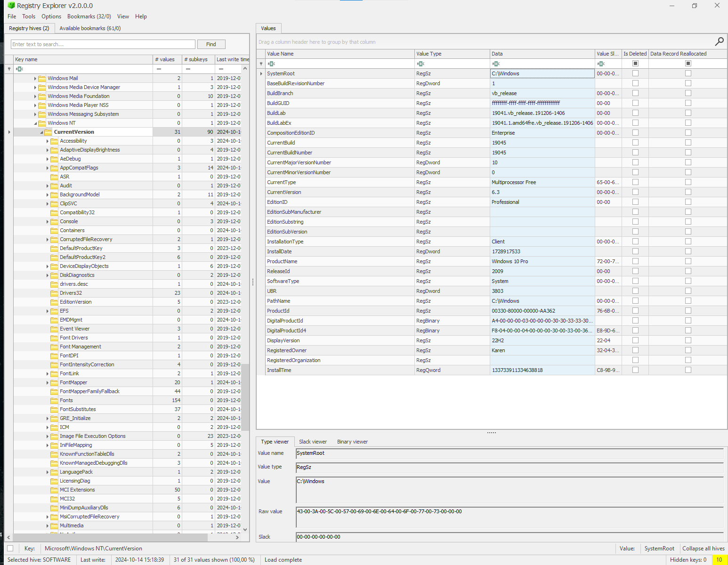The width and height of the screenshot is (728, 565).
Task: Click the Data column filter icon
Action: point(496,64)
